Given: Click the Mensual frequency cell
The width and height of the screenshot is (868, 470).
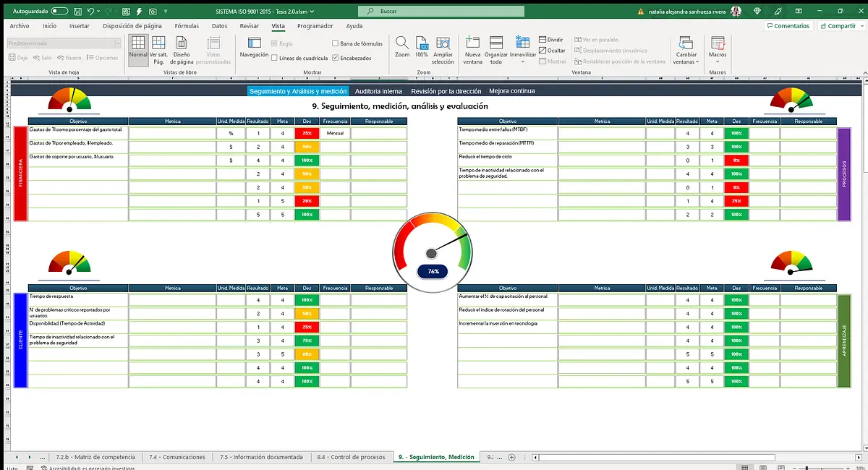Looking at the screenshot, I should pos(335,133).
